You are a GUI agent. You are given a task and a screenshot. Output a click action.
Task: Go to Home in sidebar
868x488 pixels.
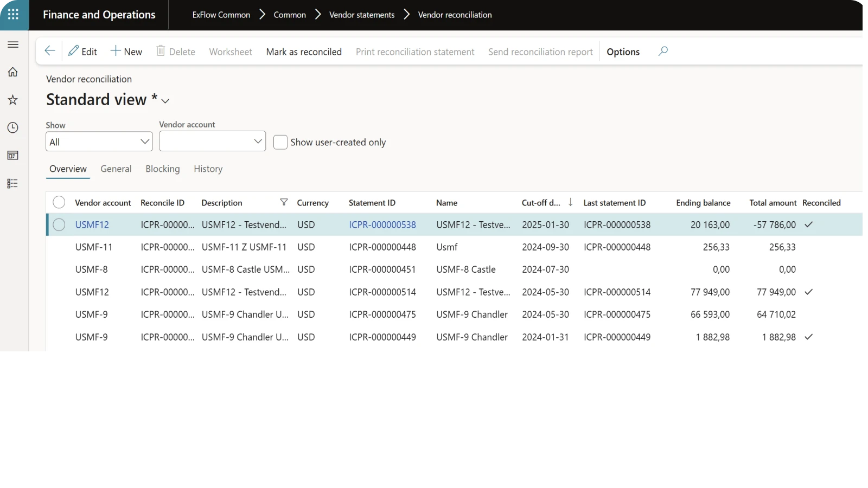point(13,72)
